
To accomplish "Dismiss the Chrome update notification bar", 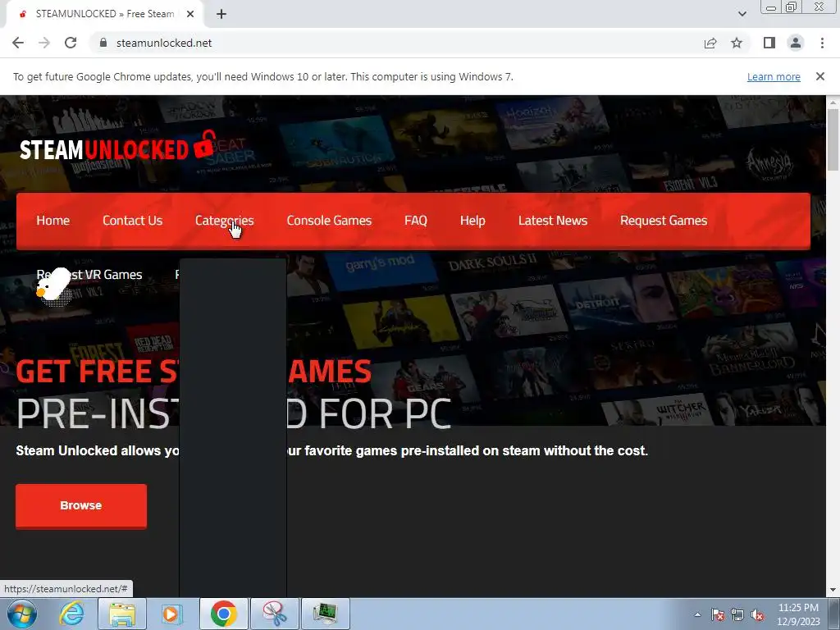I will pos(819,76).
